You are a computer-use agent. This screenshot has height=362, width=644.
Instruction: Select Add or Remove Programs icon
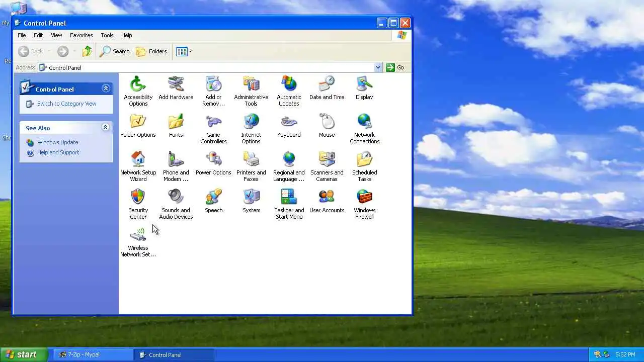tap(213, 91)
